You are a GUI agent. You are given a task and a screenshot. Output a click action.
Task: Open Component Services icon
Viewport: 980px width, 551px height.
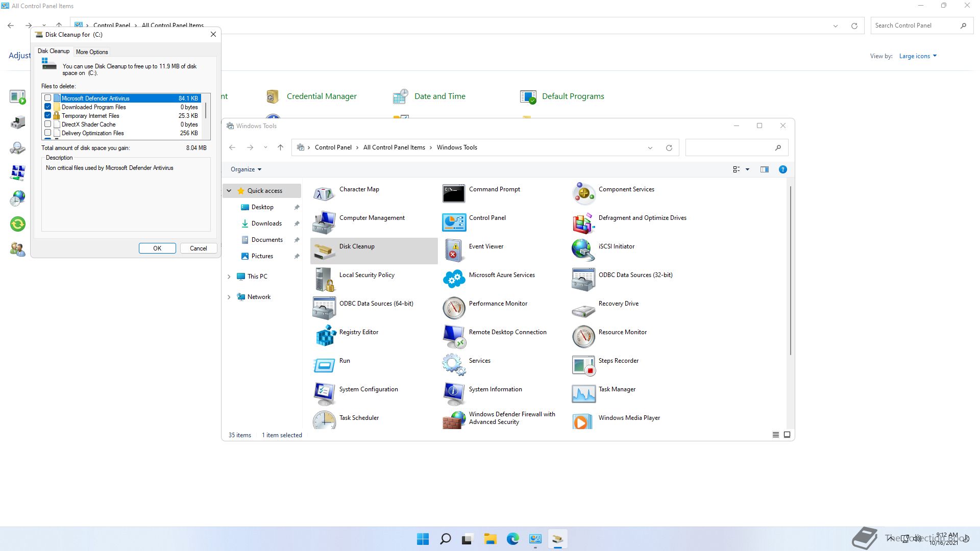tap(583, 194)
